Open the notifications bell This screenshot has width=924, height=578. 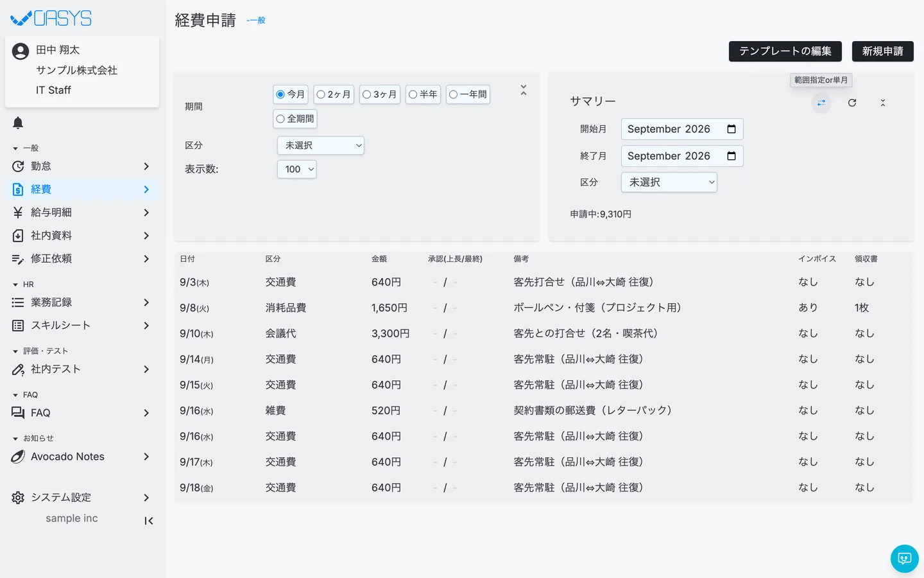point(18,123)
